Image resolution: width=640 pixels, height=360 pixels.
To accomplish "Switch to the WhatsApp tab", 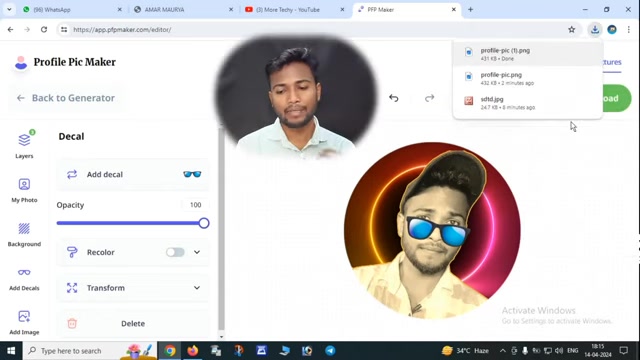I will pos(71,9).
